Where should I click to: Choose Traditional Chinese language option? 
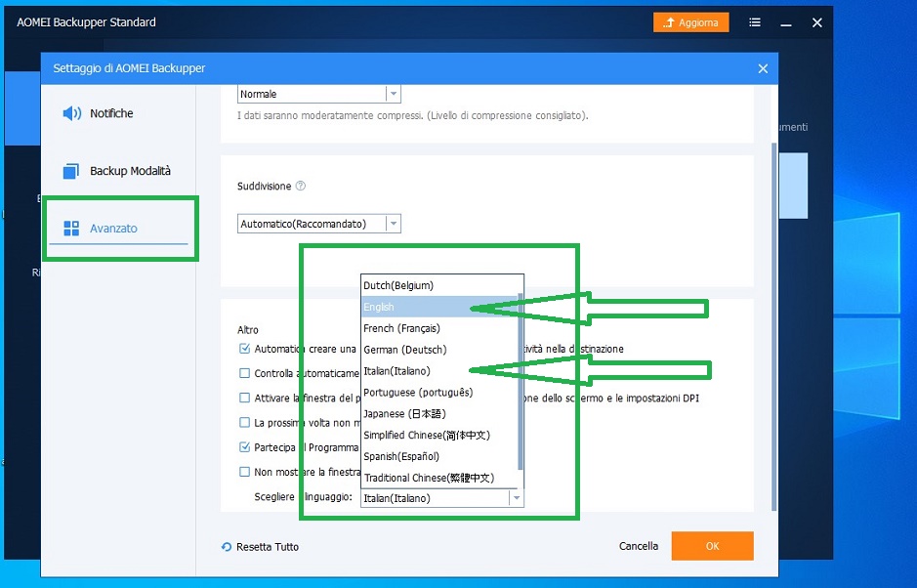point(439,478)
